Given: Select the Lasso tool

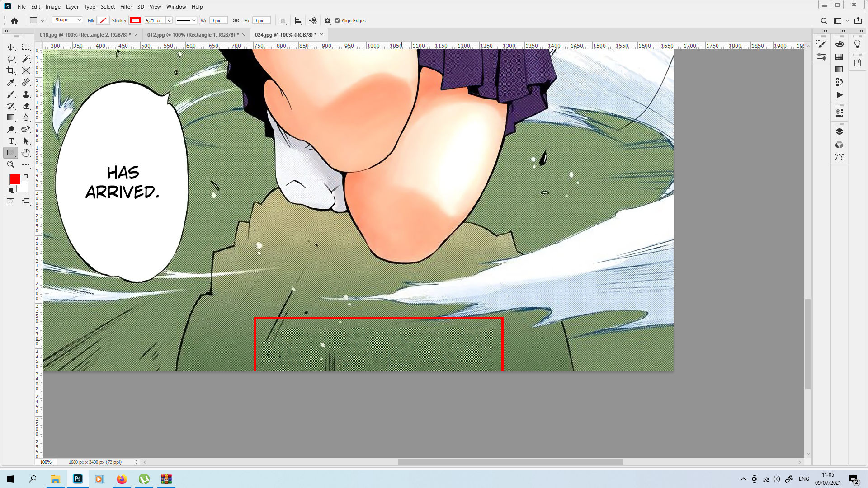Looking at the screenshot, I should click(x=11, y=59).
